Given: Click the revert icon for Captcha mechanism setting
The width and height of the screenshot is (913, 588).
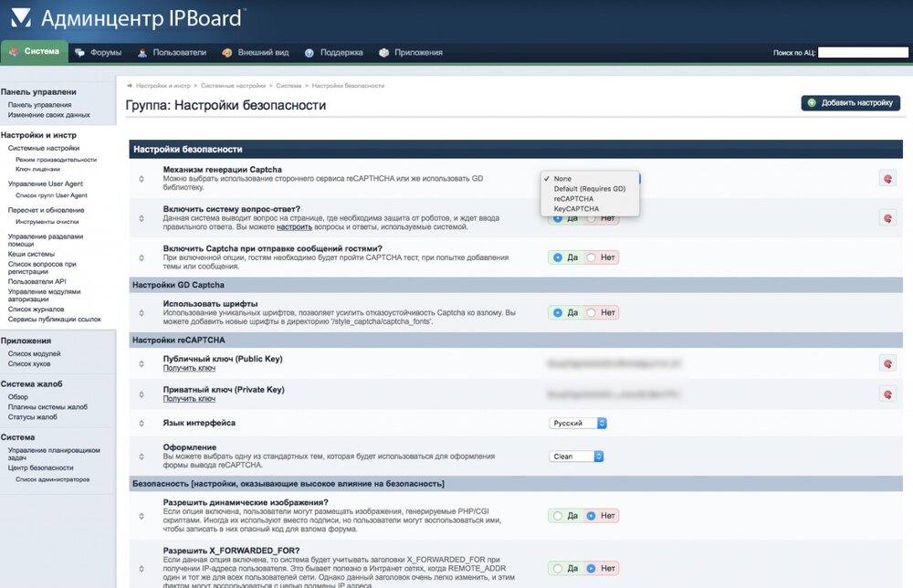Looking at the screenshot, I should tap(887, 178).
